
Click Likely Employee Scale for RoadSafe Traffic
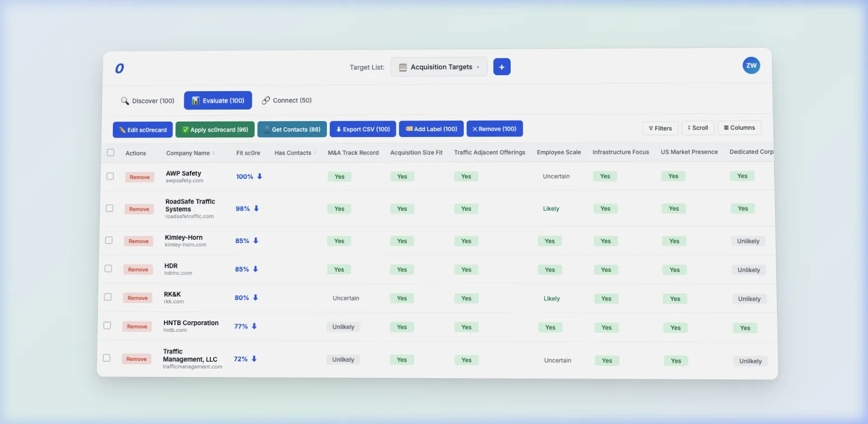tap(551, 209)
